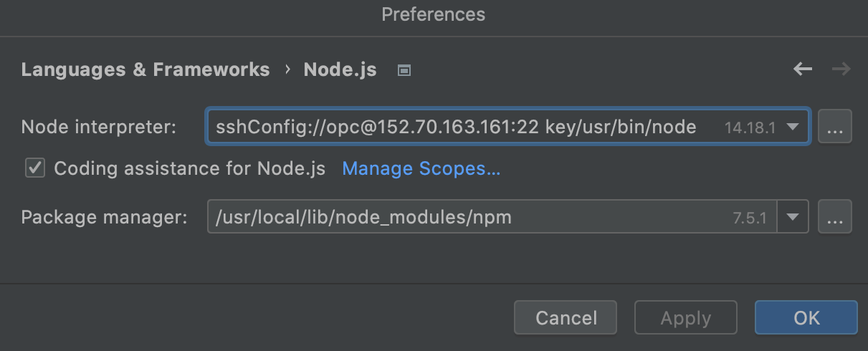Click the forward navigation arrow
This screenshot has height=351, width=868.
(x=841, y=69)
